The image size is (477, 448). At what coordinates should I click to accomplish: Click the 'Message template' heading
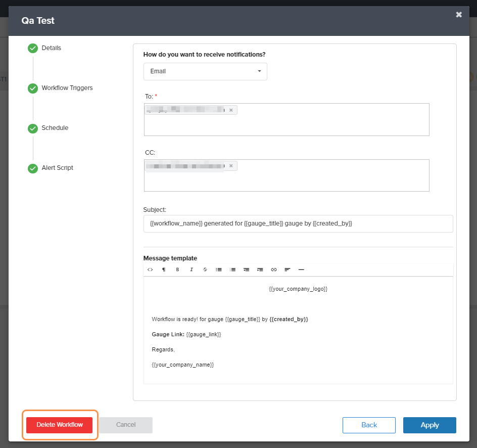170,258
